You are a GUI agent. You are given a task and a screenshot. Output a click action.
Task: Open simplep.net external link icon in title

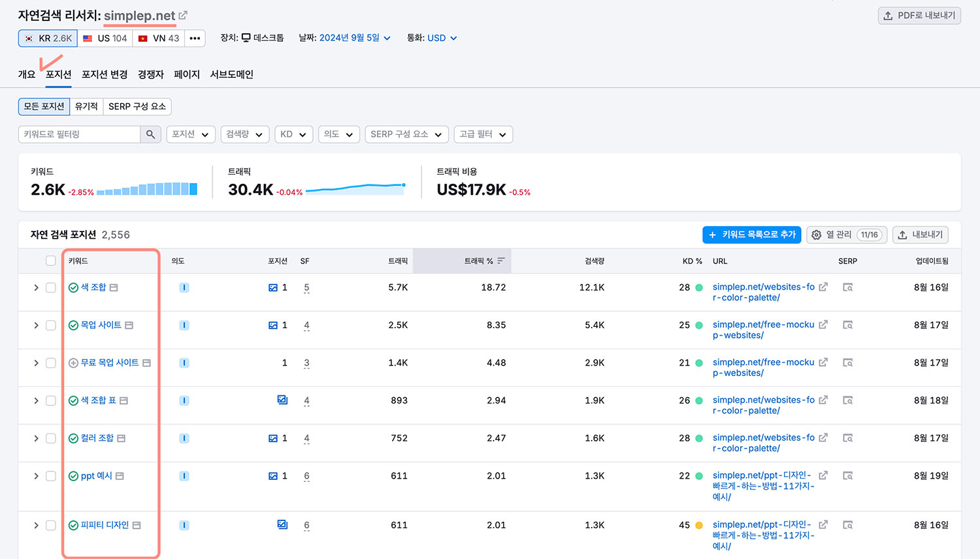point(183,16)
